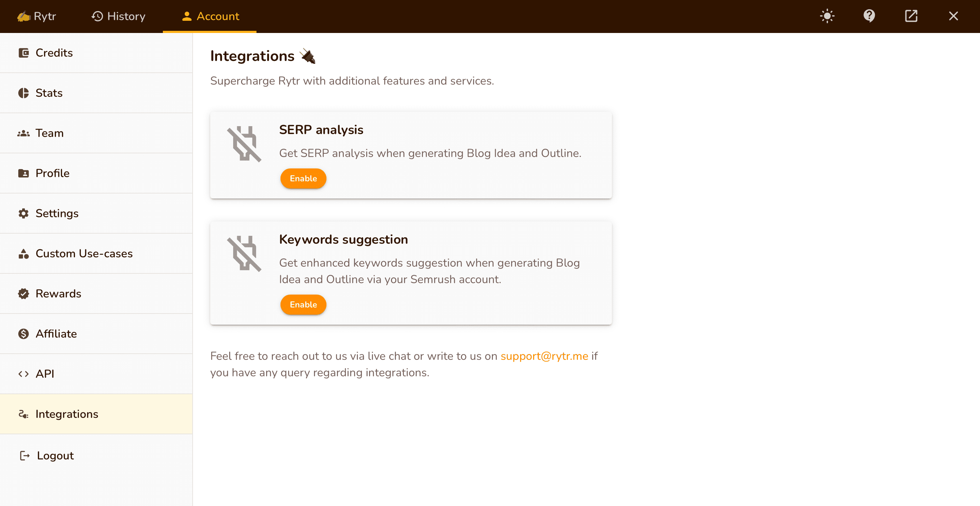Toggle light/dark theme sun icon

coord(827,16)
